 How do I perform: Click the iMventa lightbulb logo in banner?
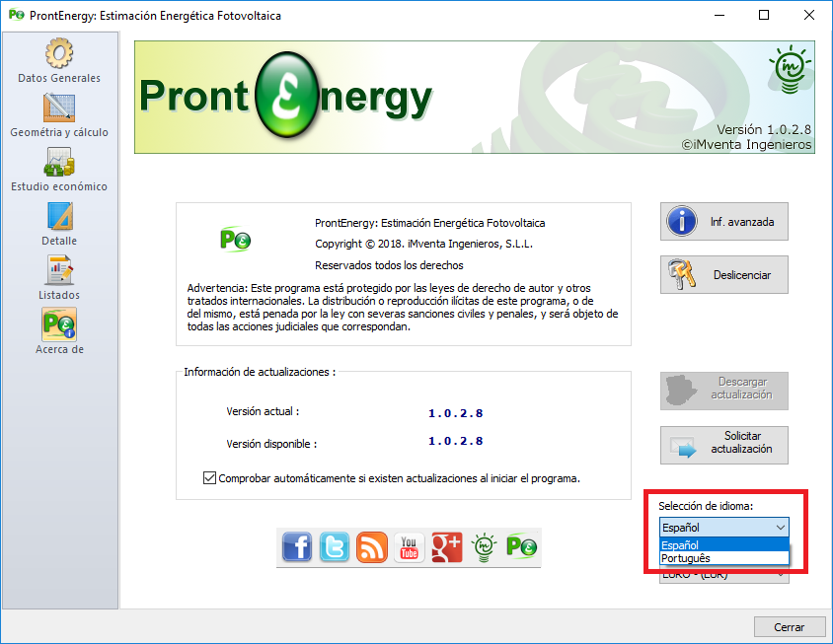click(x=790, y=70)
